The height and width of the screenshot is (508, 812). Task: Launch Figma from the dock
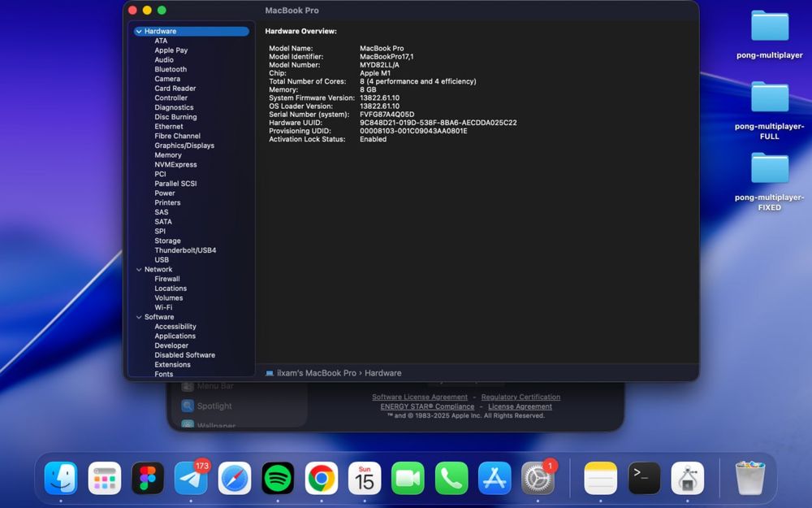click(x=148, y=478)
